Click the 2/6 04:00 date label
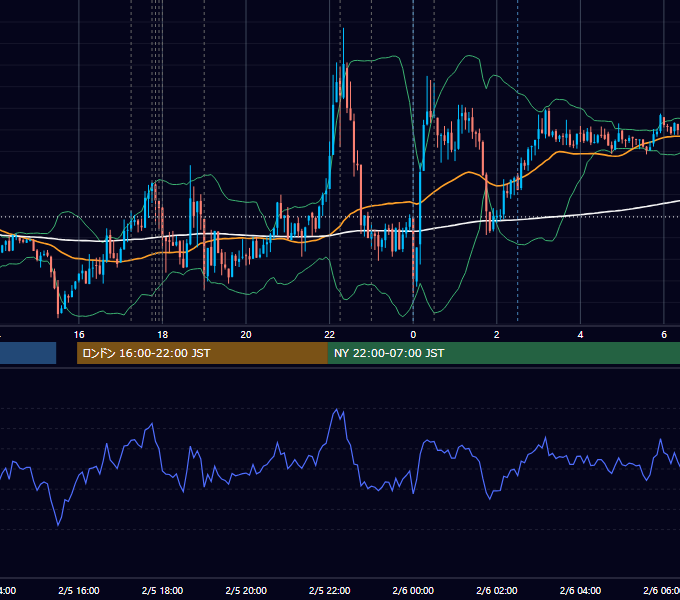Image resolution: width=680 pixels, height=600 pixels. click(580, 590)
